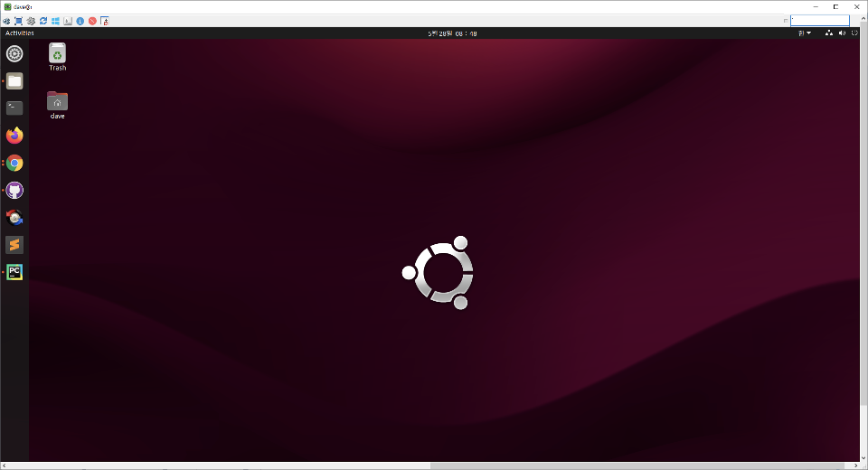Viewport: 868px width, 470px height.
Task: Click the horizontal scrollbar left arrow
Action: pyautogui.click(x=5, y=465)
